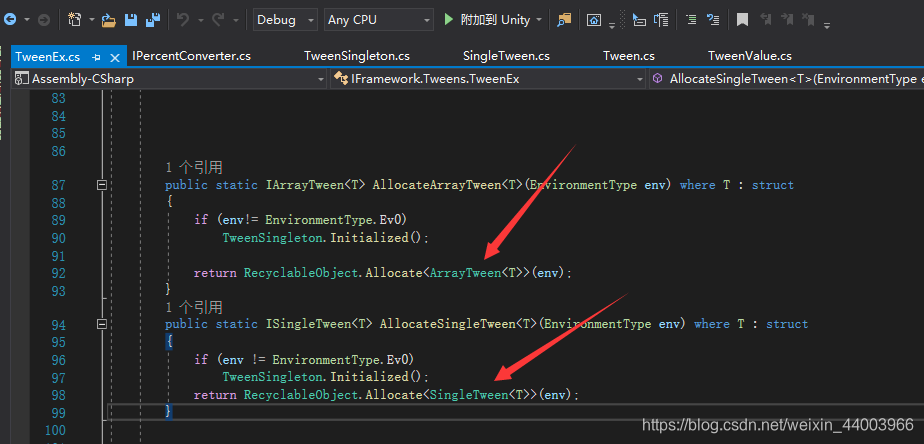Open the toolbar overflow options after home icon
The image size is (924, 444).
click(x=612, y=25)
